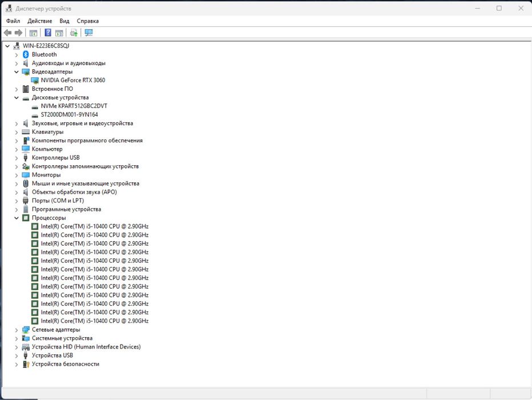Screen dimensions: 532x400
Task: Click the update device driver toolbar icon
Action: click(x=74, y=33)
